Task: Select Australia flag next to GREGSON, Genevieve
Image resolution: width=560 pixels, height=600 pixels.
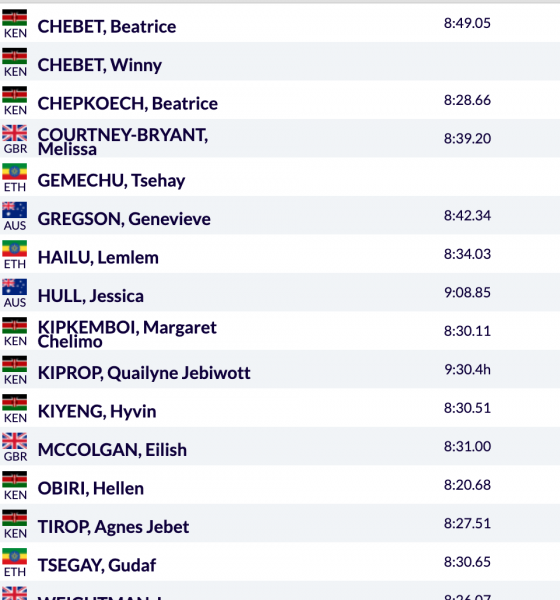Action: click(15, 210)
